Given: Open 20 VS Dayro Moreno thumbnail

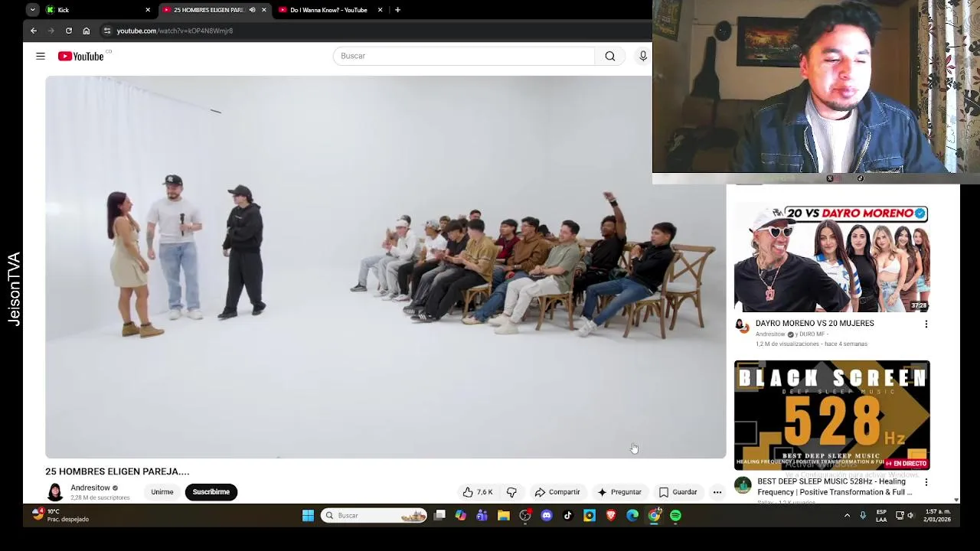Looking at the screenshot, I should tap(832, 258).
